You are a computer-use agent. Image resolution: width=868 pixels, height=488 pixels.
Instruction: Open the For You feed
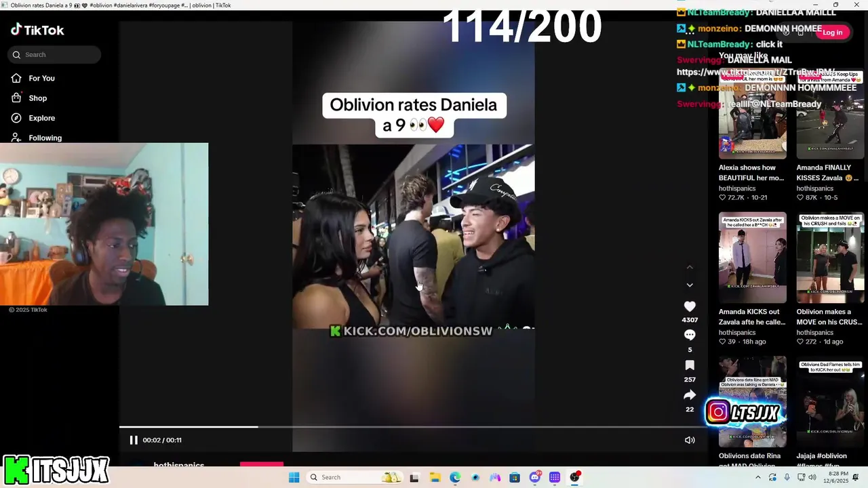pyautogui.click(x=33, y=78)
